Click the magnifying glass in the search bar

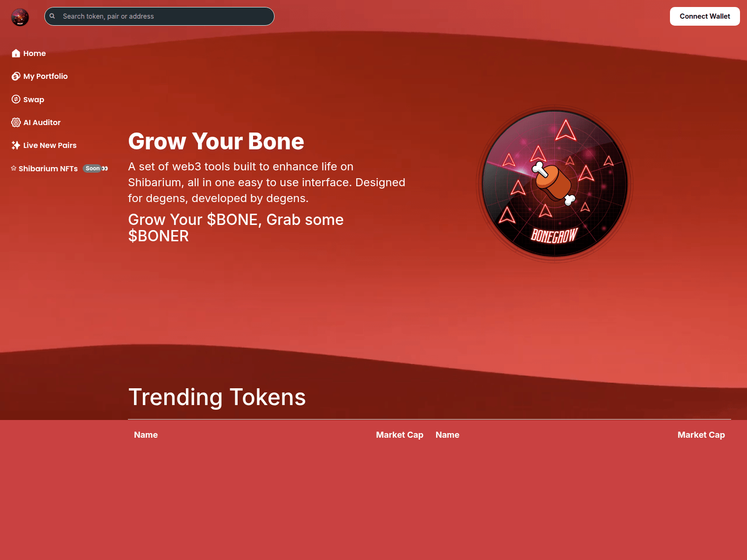point(52,16)
